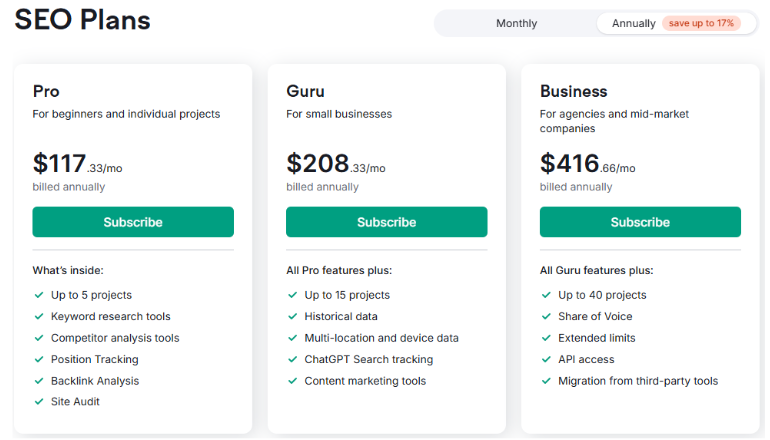Viewport: 770px width, 440px height.
Task: Click the Business plan heading
Action: click(x=574, y=91)
